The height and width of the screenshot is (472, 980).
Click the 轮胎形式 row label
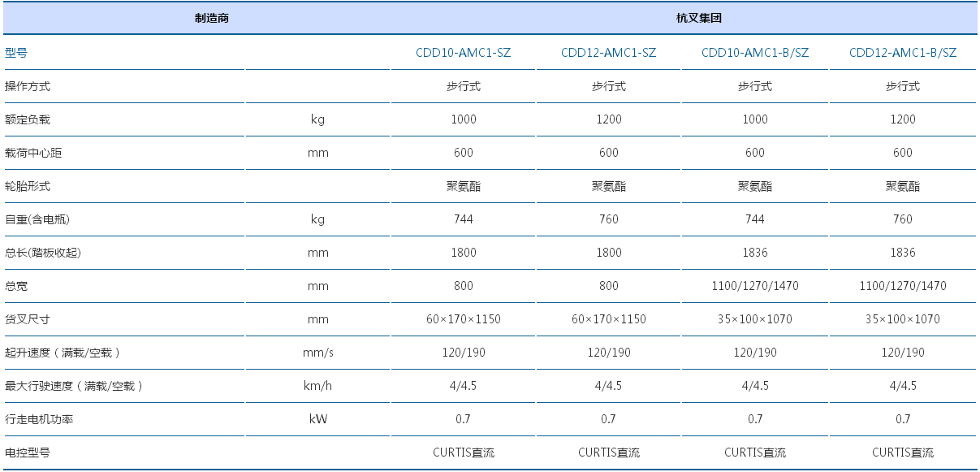[x=28, y=186]
